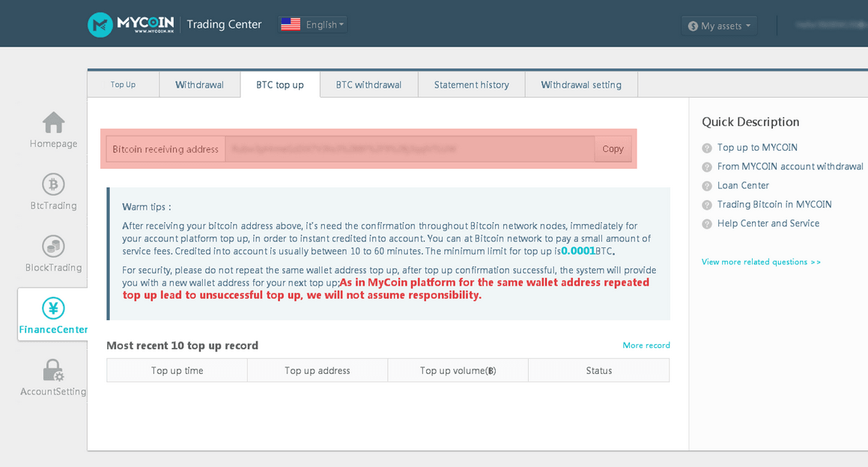Open the Withdrawal setting tab
The image size is (868, 467).
581,85
